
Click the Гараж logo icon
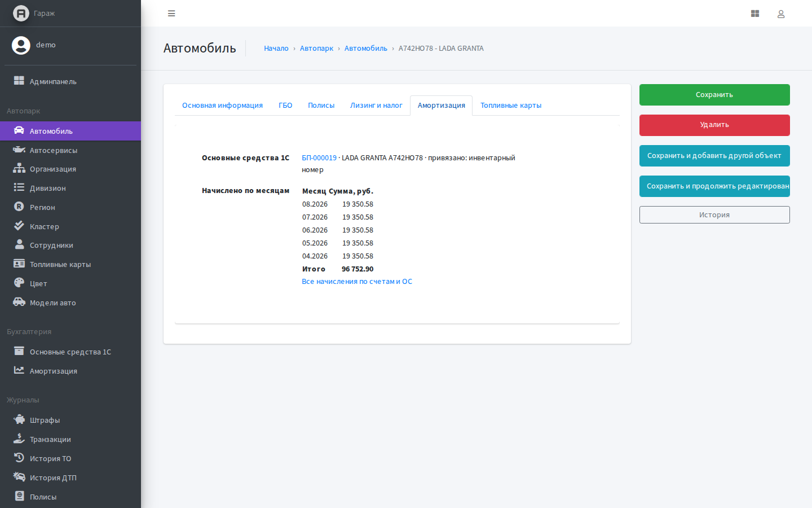click(21, 13)
